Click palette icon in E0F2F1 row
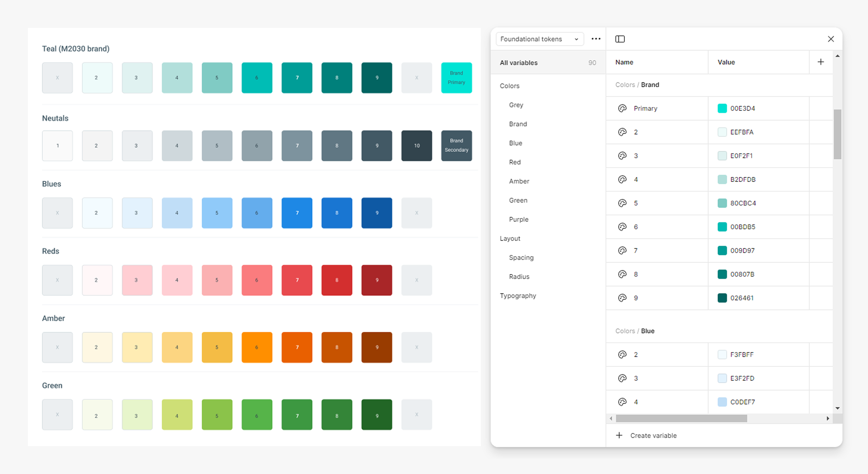This screenshot has height=474, width=868. point(622,156)
